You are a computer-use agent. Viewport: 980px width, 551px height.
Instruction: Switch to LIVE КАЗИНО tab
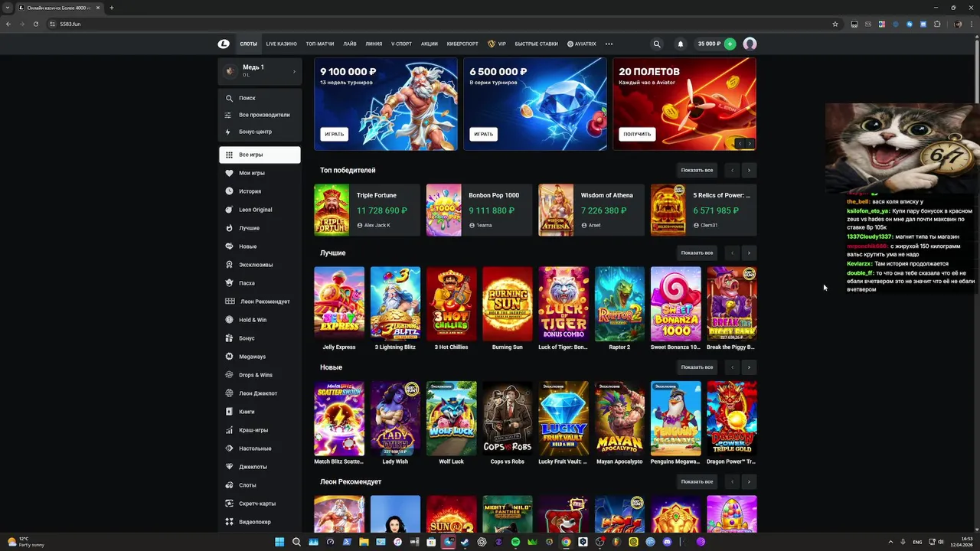coord(281,44)
